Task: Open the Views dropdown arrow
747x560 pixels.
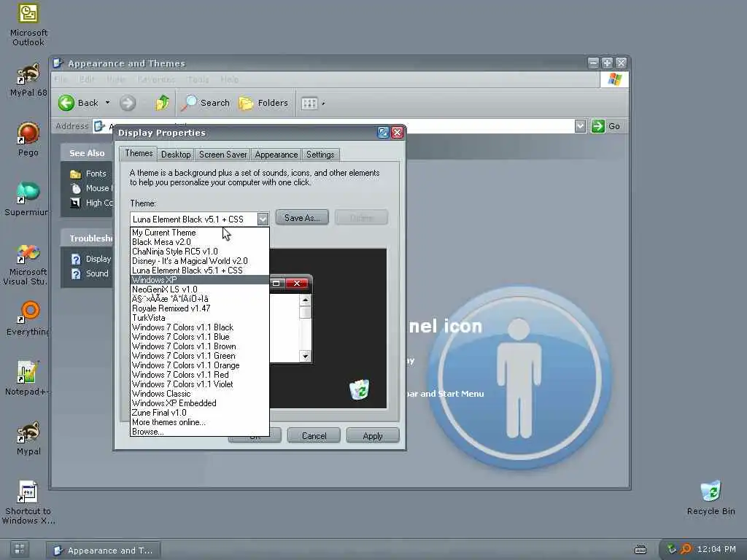Action: pyautogui.click(x=323, y=104)
